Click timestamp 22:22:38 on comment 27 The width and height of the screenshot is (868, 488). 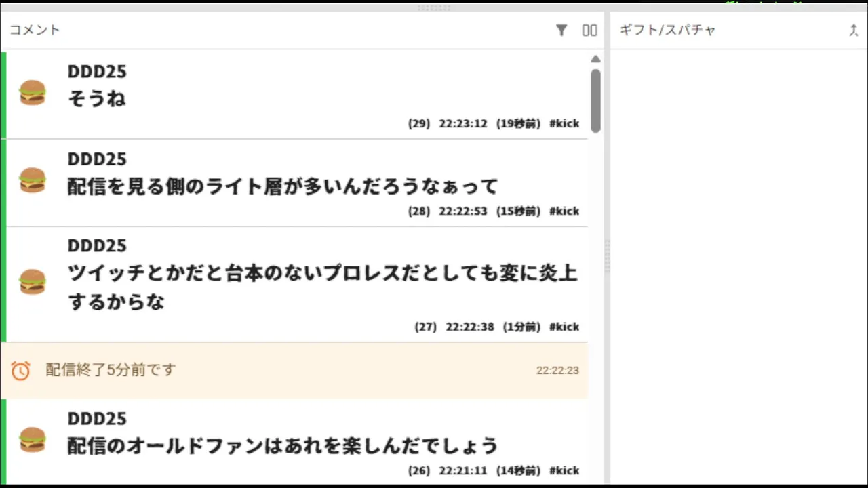tap(470, 327)
